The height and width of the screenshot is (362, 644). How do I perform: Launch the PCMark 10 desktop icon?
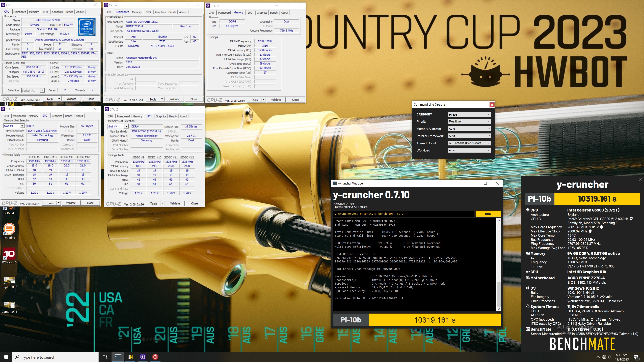(9, 256)
